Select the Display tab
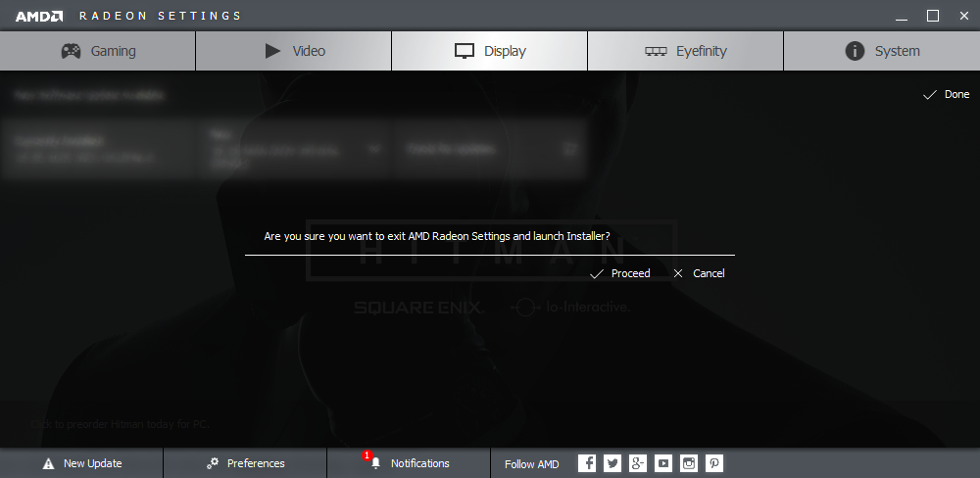The width and height of the screenshot is (980, 478). pyautogui.click(x=490, y=51)
